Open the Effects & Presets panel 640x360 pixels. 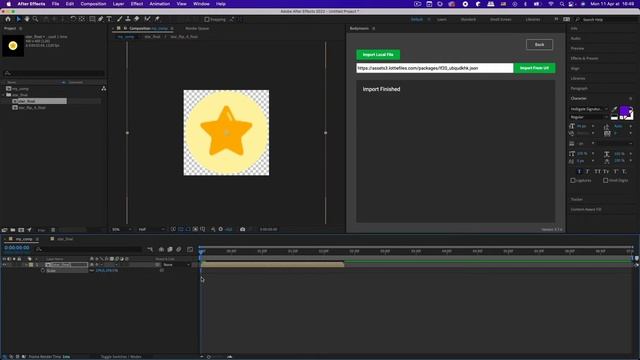(584, 58)
